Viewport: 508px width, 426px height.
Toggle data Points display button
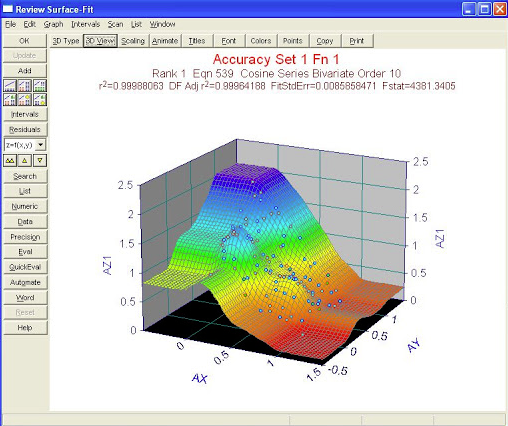(x=292, y=41)
